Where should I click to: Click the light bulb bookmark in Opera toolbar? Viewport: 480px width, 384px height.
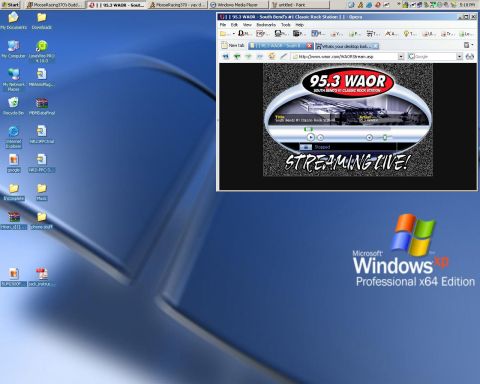[410, 34]
